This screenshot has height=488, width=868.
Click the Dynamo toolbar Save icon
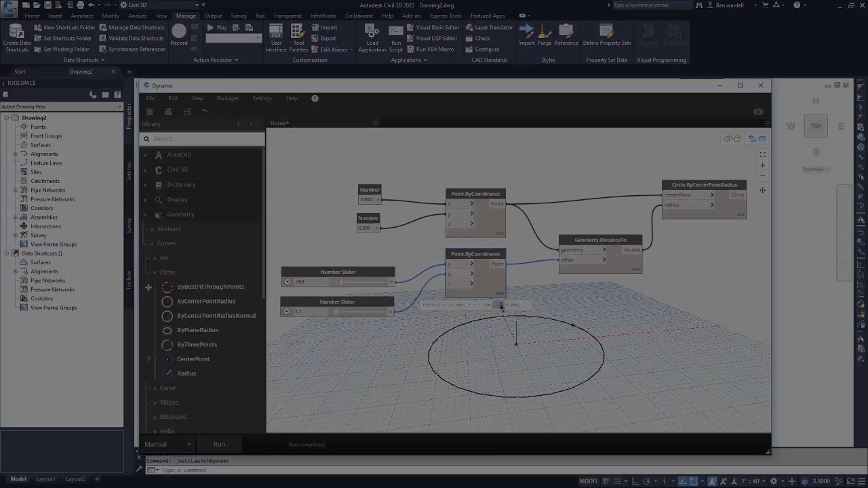pyautogui.click(x=186, y=112)
